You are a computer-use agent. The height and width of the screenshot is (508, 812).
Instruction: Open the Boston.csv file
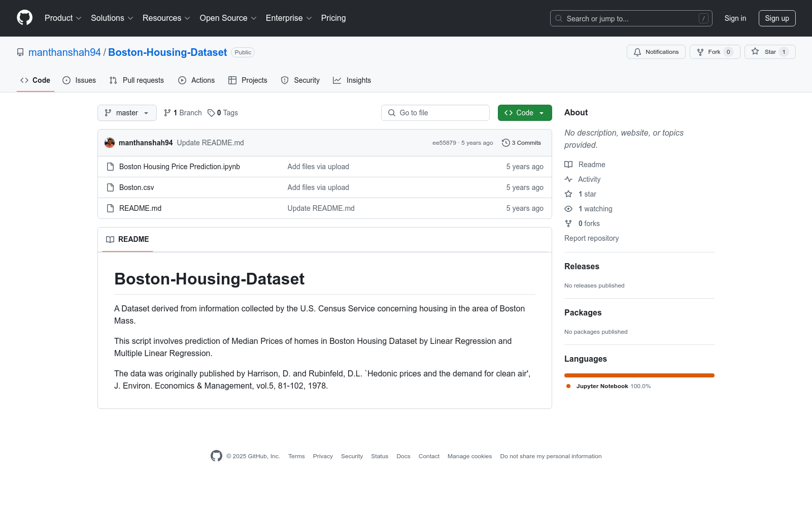[137, 187]
